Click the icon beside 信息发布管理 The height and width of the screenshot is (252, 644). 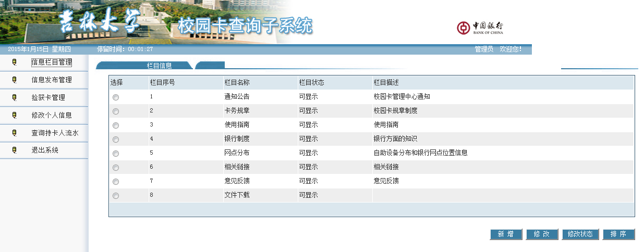[x=14, y=80]
